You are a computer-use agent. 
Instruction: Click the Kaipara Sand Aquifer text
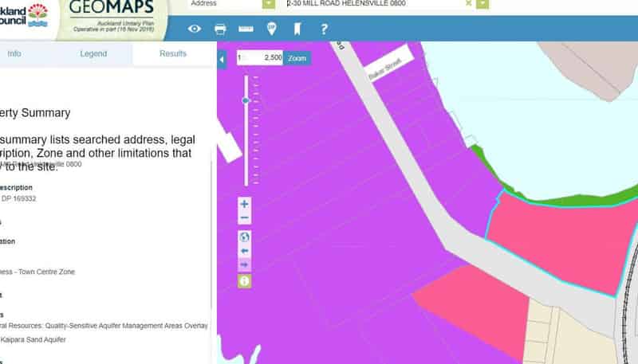pyautogui.click(x=33, y=339)
